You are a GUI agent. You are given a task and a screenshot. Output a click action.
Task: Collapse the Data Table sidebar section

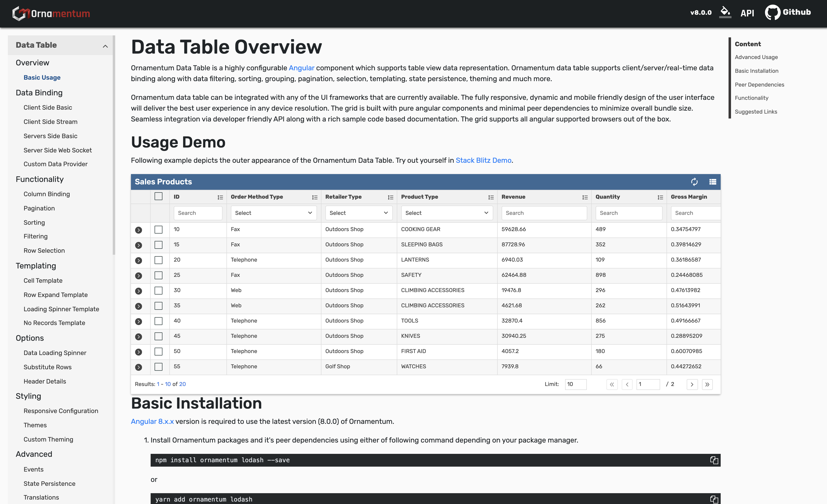tap(105, 46)
